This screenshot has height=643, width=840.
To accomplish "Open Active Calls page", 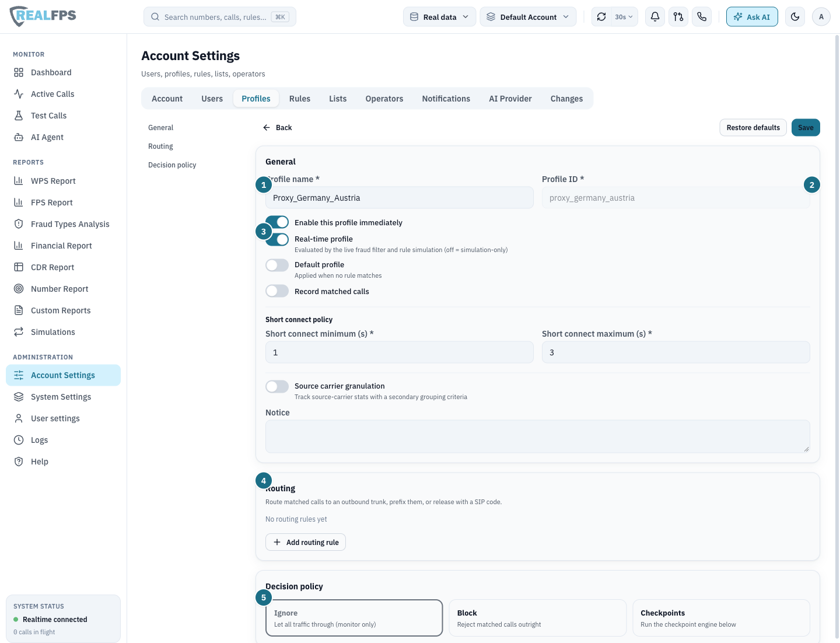I will tap(63, 94).
